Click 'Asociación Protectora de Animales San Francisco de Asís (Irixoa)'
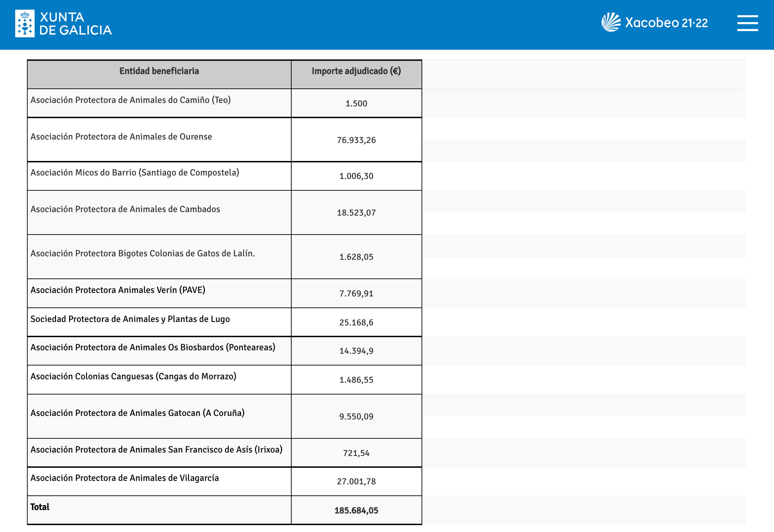Image resolution: width=774 pixels, height=532 pixels. point(157,450)
